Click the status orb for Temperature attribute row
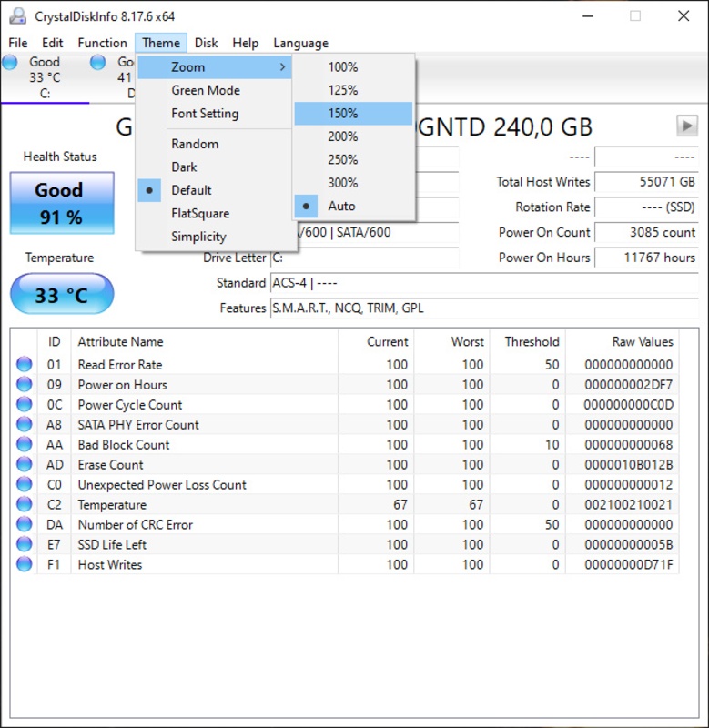The height and width of the screenshot is (728, 709). [25, 504]
